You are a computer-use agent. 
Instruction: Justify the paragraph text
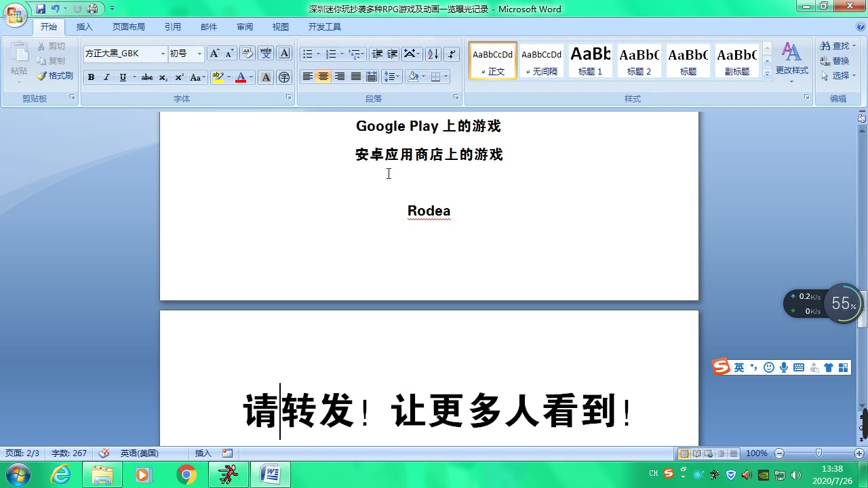point(355,77)
